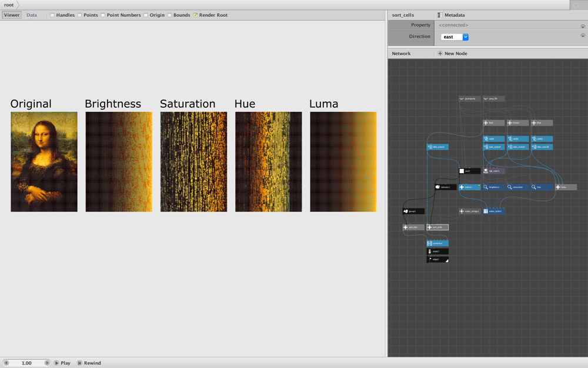Select the group1 node
Viewport: 588px width, 368px height.
coord(413,211)
